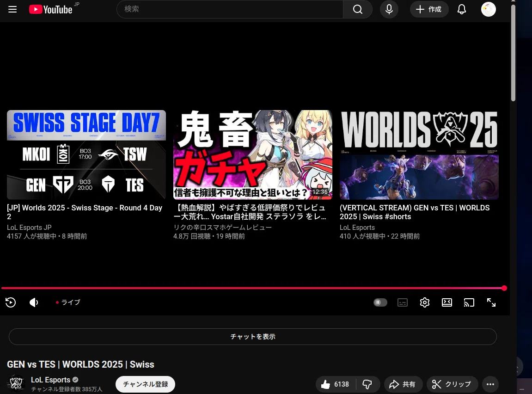Start voice search with microphone

pyautogui.click(x=389, y=9)
